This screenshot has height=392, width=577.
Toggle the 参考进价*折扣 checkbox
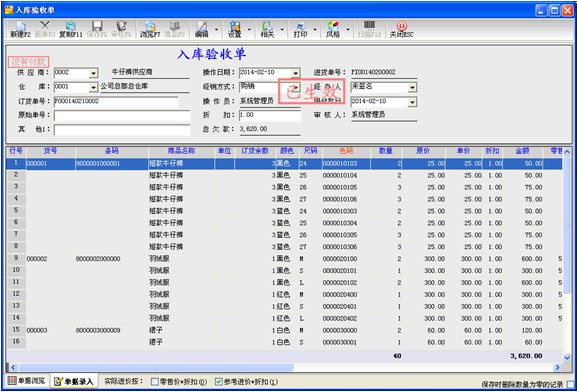point(219,382)
